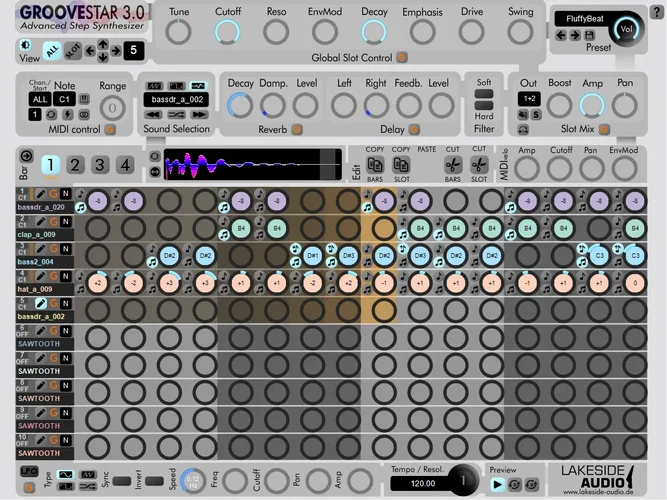Click COPY BARS button

375,165
